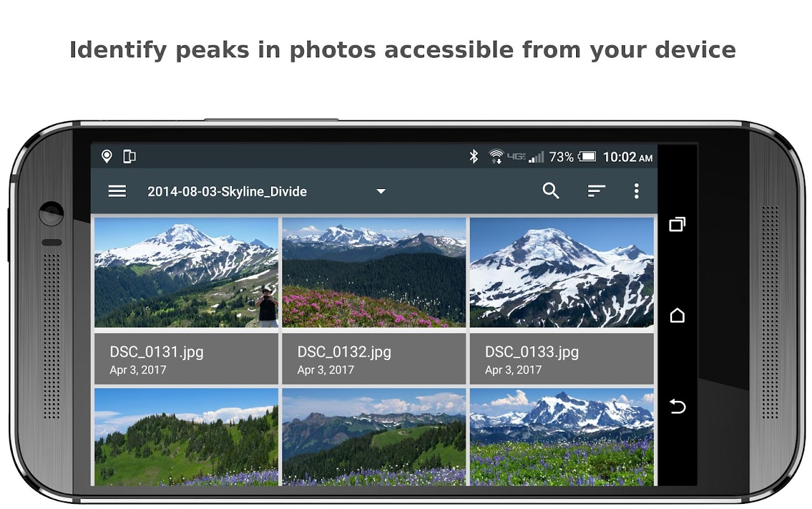Select the DSC_0133.jpg file label
Screen dimensions: 812x509
point(532,352)
